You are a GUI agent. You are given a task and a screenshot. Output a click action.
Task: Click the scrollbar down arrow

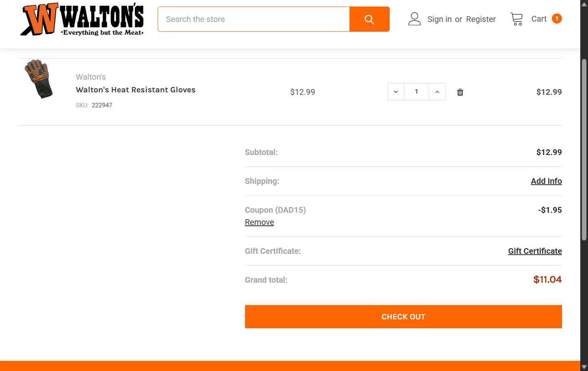584,367
